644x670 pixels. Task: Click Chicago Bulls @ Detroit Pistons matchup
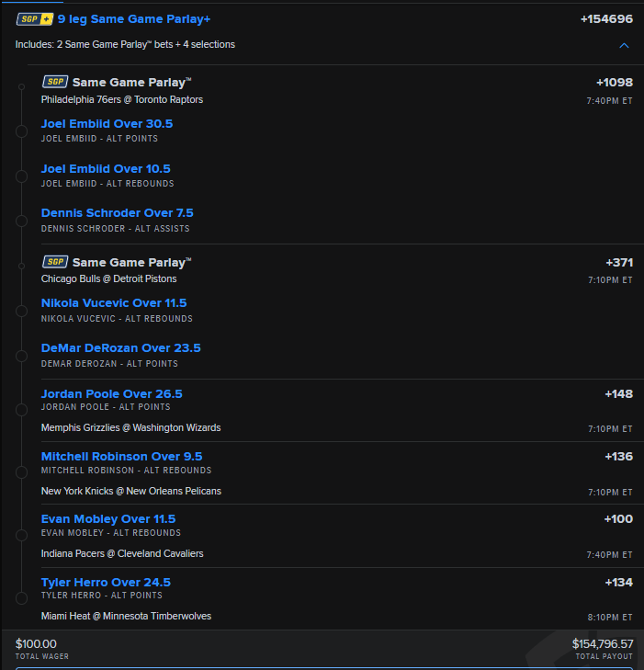108,278
